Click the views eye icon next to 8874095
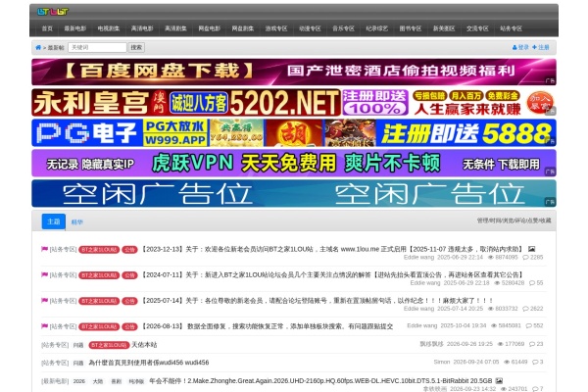The image size is (588, 392). [491, 258]
